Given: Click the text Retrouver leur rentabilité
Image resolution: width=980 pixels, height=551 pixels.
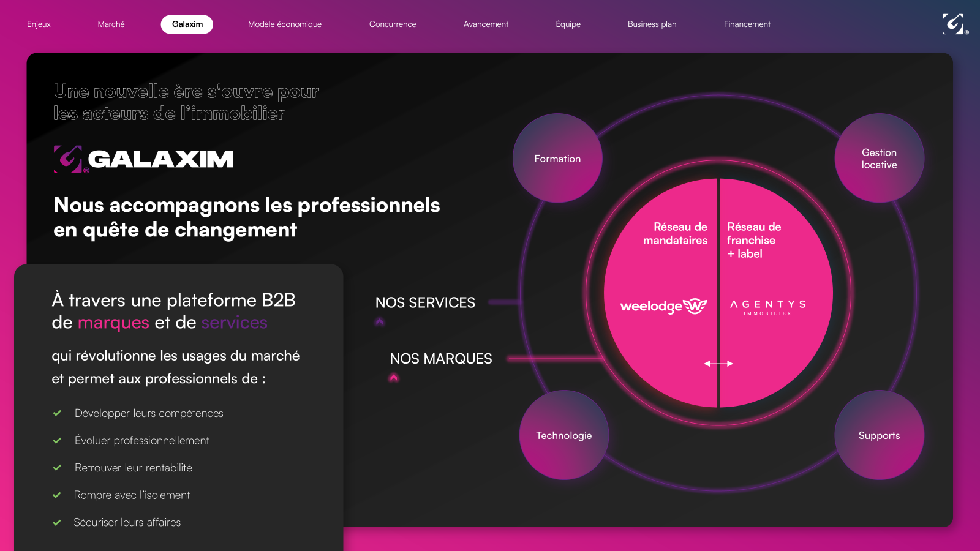Looking at the screenshot, I should (x=134, y=468).
